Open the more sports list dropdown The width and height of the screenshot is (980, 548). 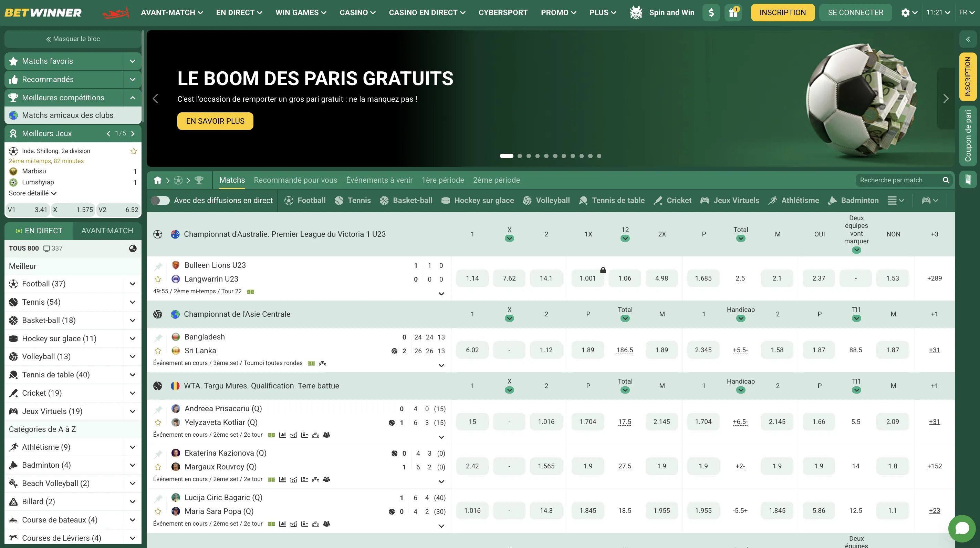click(896, 200)
